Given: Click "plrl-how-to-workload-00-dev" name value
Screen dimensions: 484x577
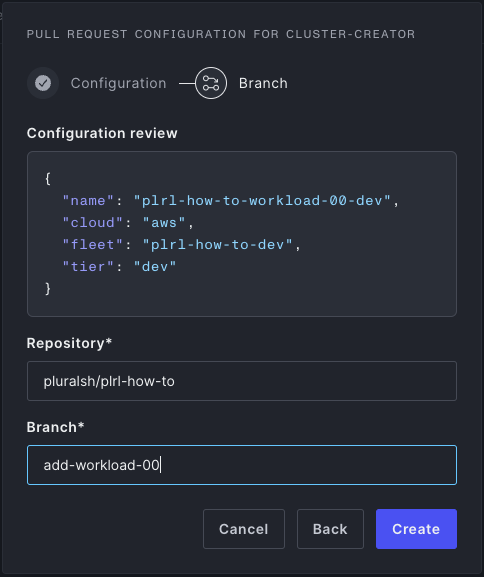Looking at the screenshot, I should 262,201.
